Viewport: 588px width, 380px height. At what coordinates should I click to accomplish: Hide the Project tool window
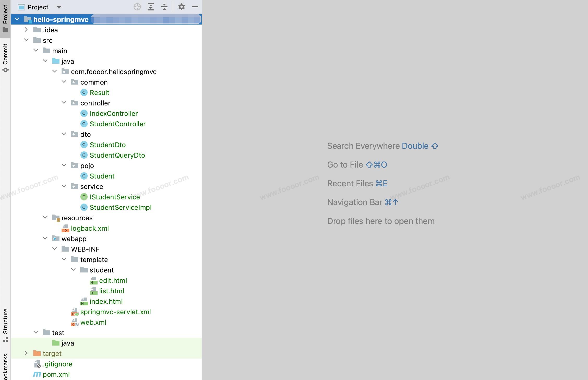195,7
